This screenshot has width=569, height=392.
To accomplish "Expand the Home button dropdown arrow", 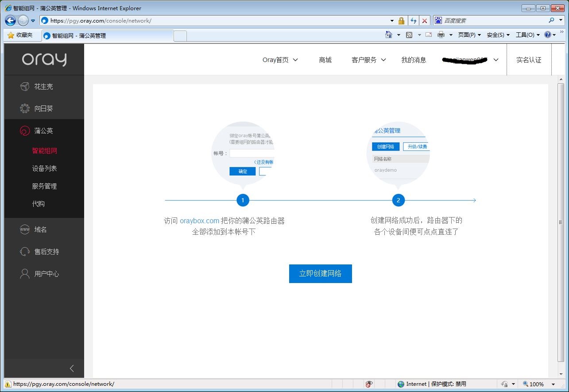I will click(399, 35).
